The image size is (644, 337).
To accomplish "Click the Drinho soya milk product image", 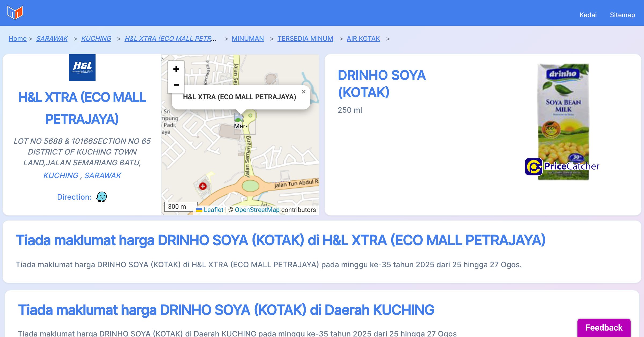I will [563, 122].
